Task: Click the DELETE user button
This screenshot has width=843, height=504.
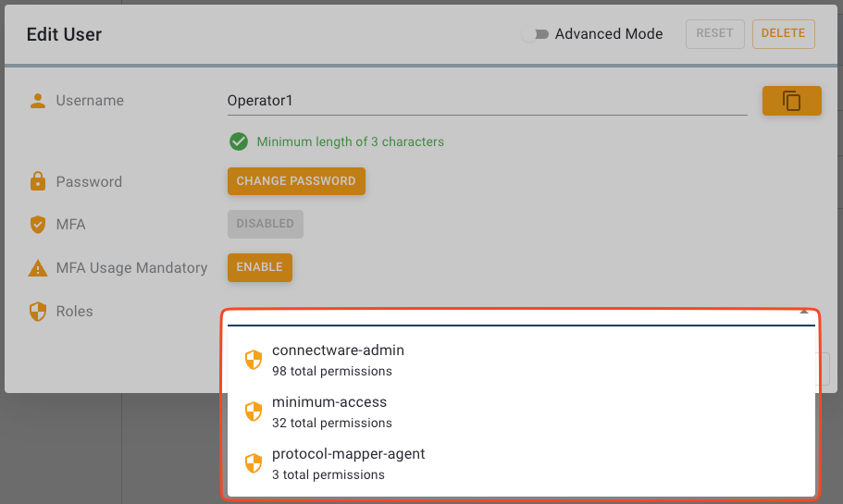Action: click(783, 33)
